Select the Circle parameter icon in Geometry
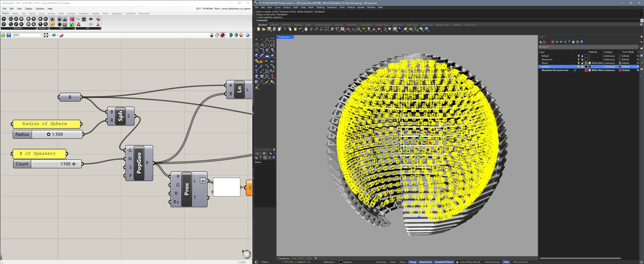 pos(11,19)
